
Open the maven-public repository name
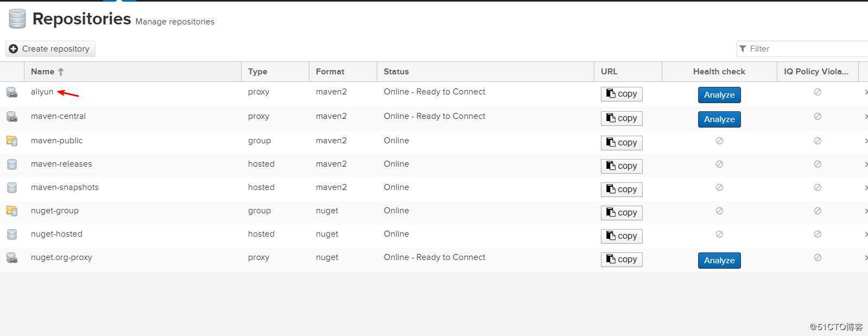point(57,141)
